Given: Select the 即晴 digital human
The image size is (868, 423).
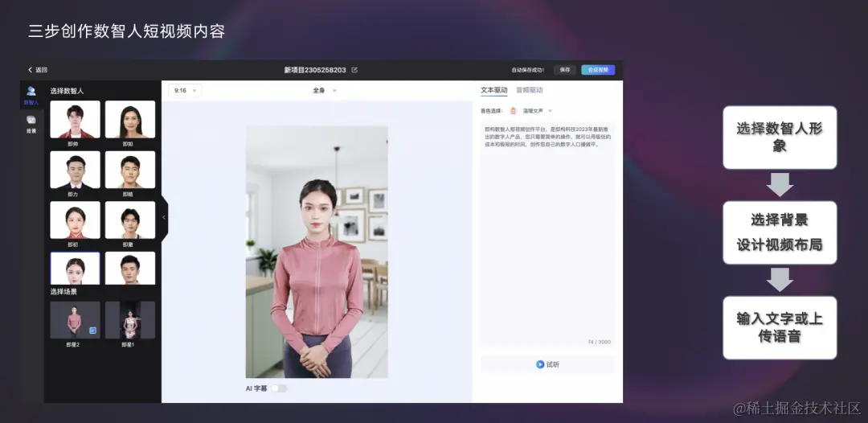Looking at the screenshot, I should 130,170.
